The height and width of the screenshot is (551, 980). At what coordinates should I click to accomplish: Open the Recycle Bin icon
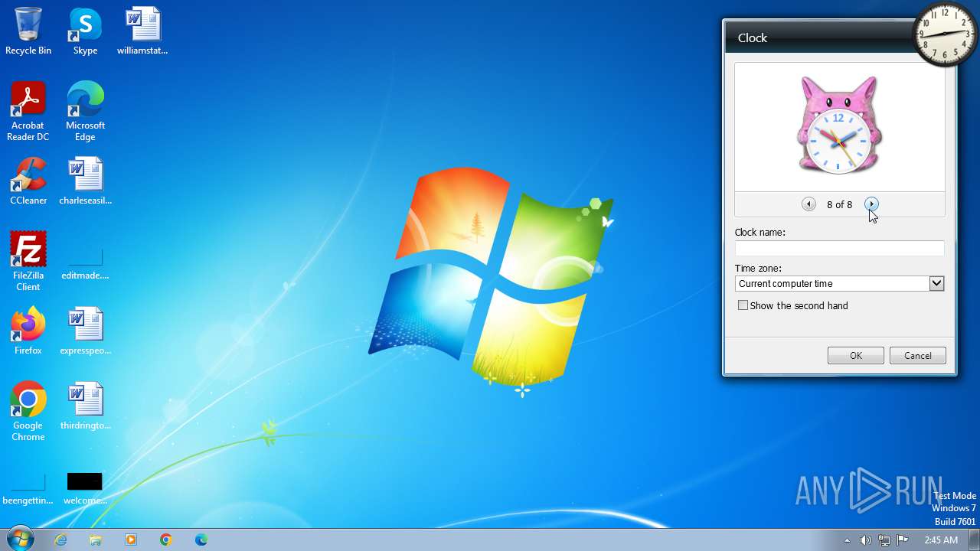coord(28,32)
